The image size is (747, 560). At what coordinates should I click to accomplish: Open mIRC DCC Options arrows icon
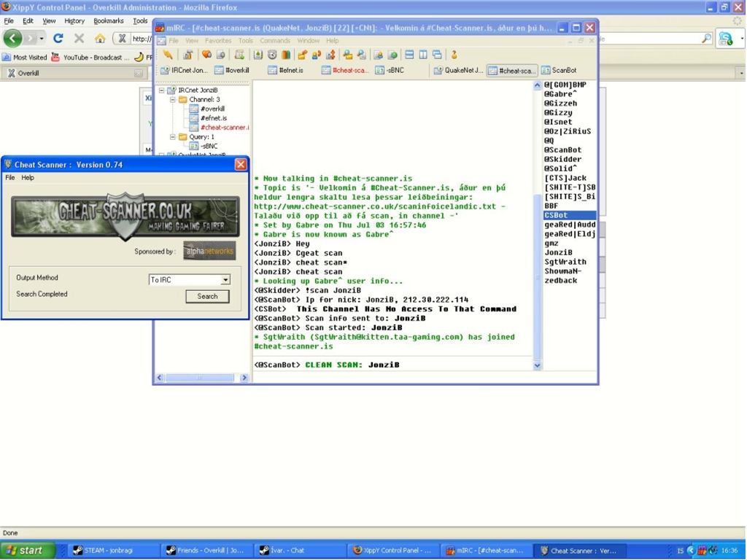[x=330, y=55]
